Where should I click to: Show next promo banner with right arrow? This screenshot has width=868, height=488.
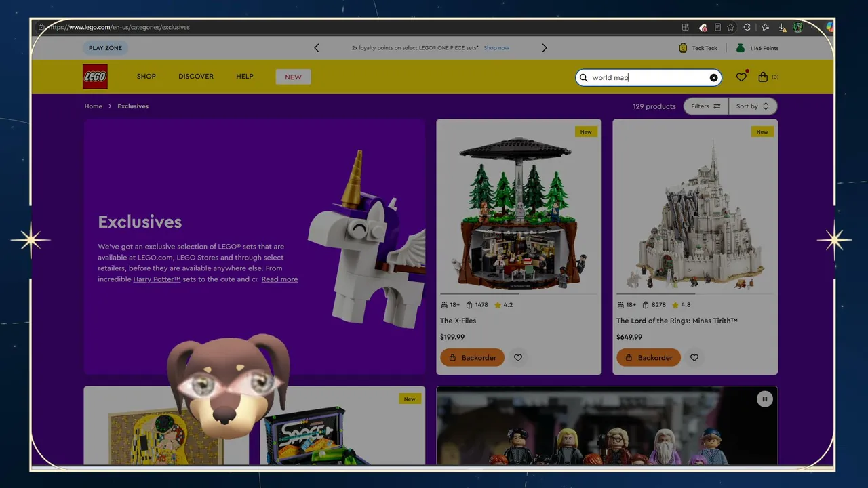pyautogui.click(x=545, y=48)
